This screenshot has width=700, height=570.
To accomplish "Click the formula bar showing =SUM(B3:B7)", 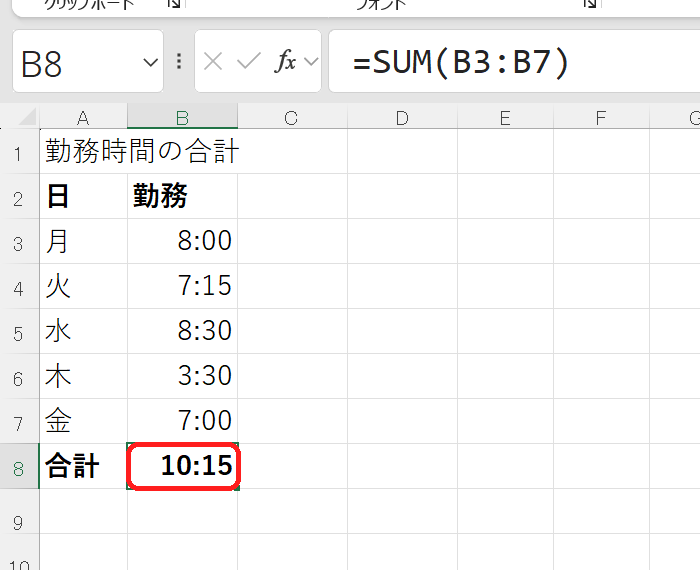I will tap(514, 62).
